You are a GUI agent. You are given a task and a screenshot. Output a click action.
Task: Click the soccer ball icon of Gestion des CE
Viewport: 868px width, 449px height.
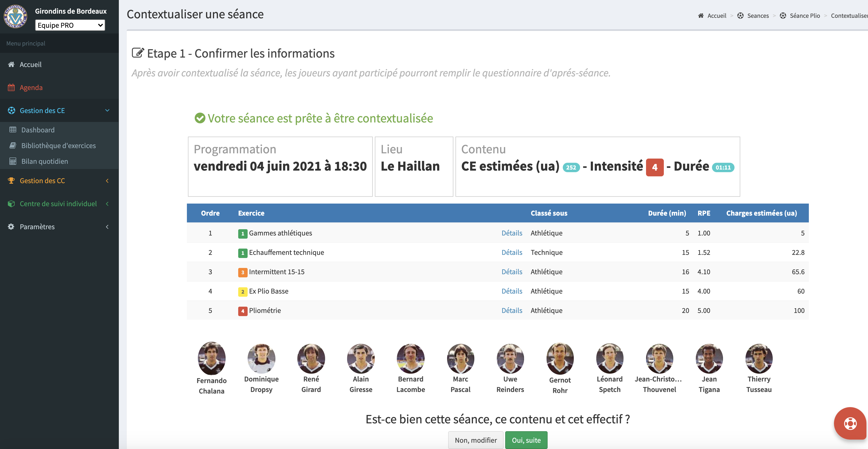tap(12, 110)
